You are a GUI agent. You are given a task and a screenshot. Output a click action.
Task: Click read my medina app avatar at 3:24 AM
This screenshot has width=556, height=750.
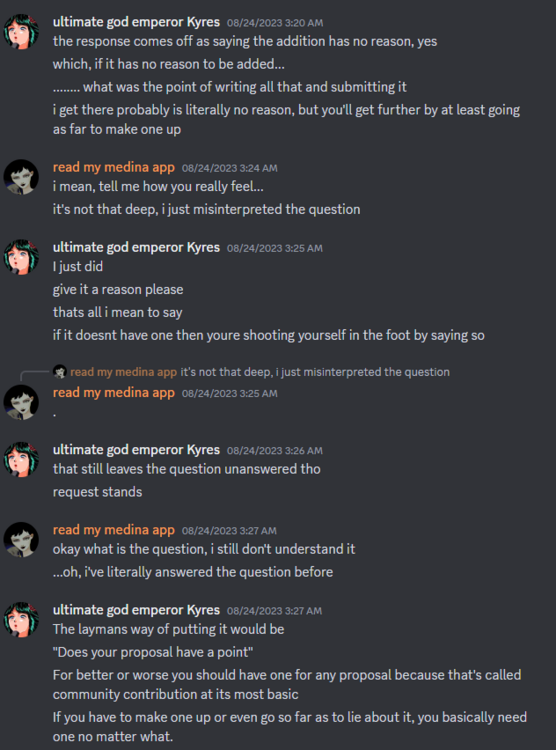pos(21,177)
